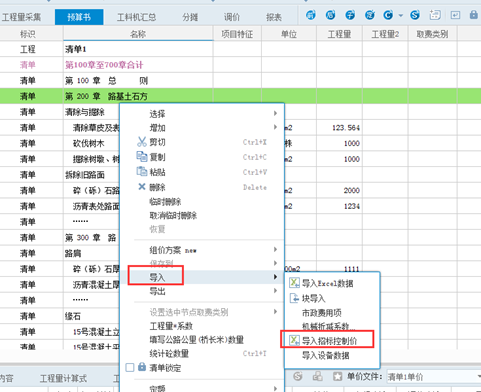Expand the 定额 submenu arrow
Image resolution: width=481 pixels, height=392 pixels.
[275, 388]
